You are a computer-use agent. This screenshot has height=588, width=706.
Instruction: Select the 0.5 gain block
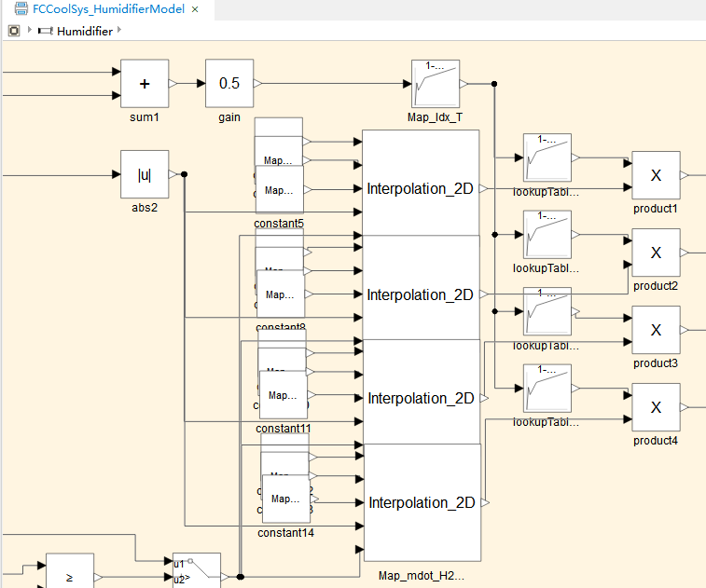click(229, 84)
